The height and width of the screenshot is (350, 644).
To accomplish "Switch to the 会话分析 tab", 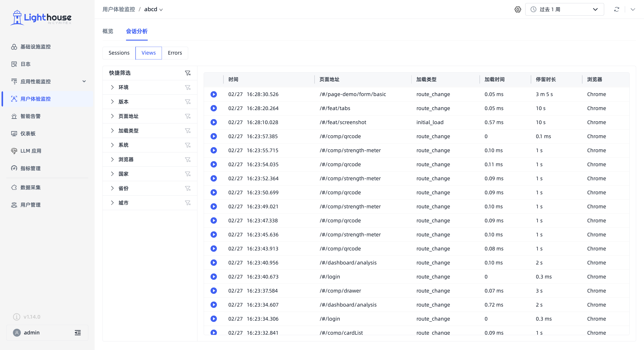I will [x=137, y=31].
